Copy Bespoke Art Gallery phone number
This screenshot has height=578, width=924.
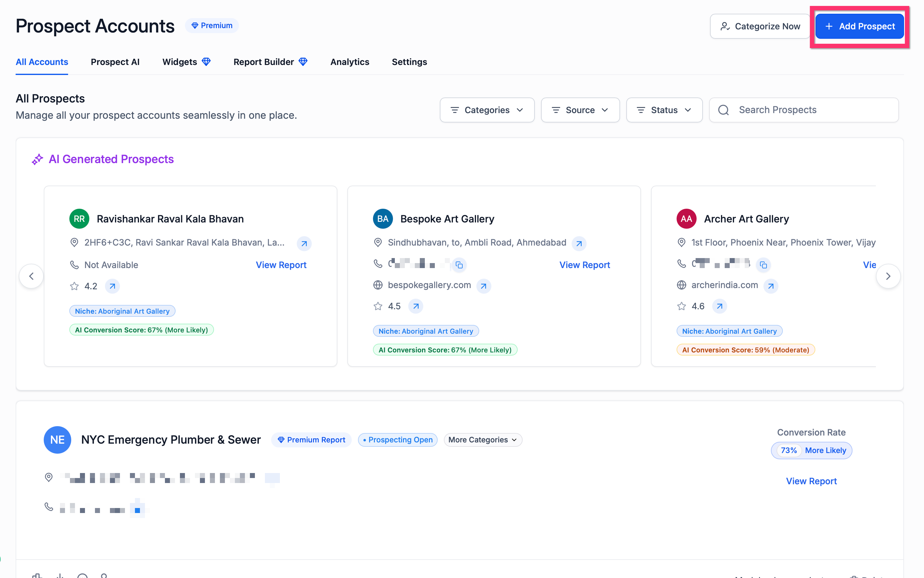pos(459,265)
